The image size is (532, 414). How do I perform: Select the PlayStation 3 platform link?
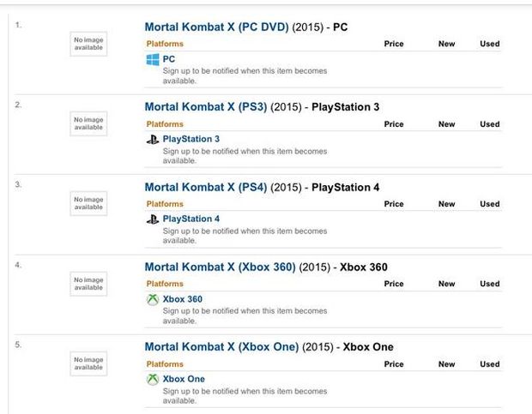pos(191,139)
